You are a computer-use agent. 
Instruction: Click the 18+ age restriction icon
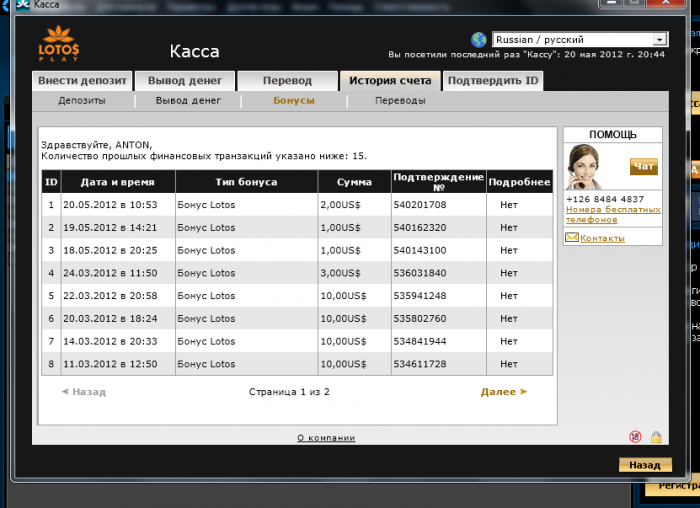click(x=635, y=437)
